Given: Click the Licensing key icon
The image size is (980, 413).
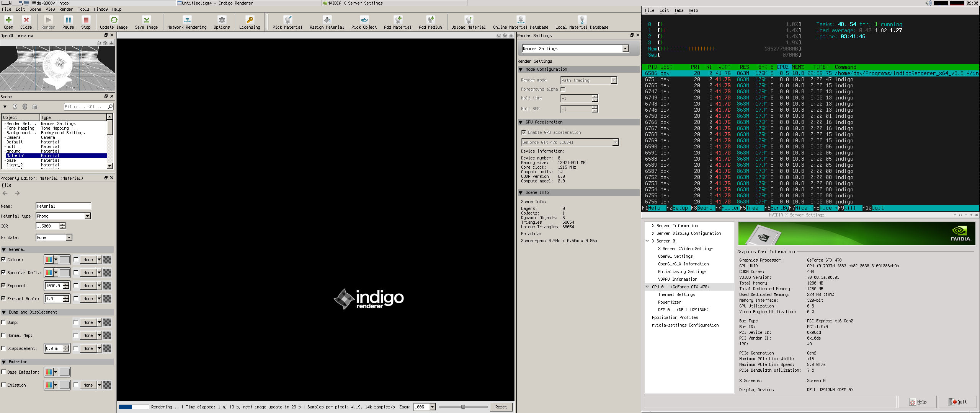Looking at the screenshot, I should click(250, 20).
